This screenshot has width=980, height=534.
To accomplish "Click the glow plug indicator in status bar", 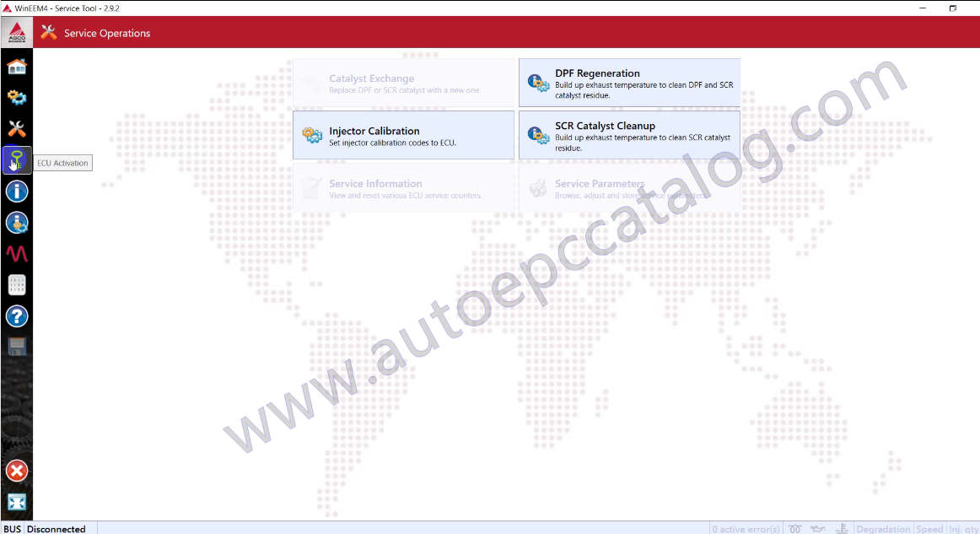I will [x=795, y=529].
